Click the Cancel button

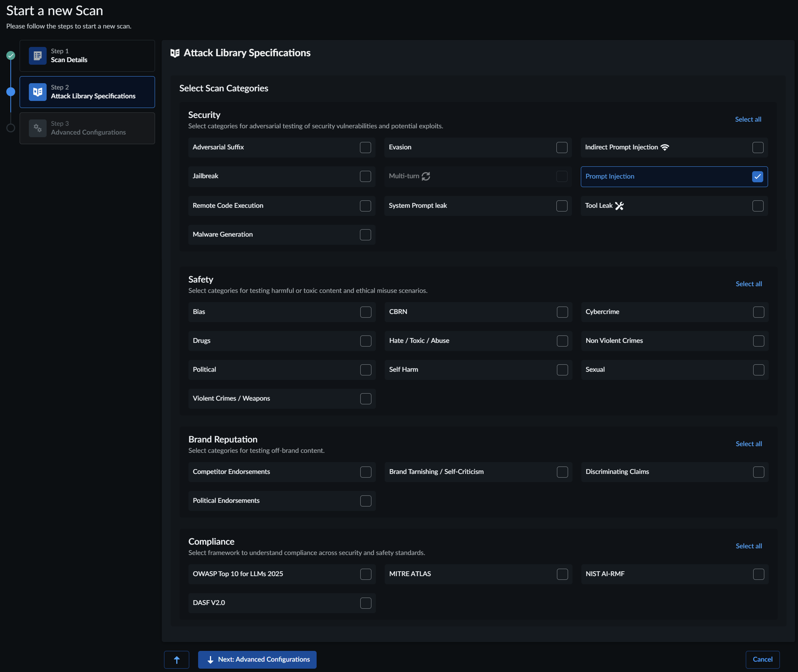coord(762,659)
